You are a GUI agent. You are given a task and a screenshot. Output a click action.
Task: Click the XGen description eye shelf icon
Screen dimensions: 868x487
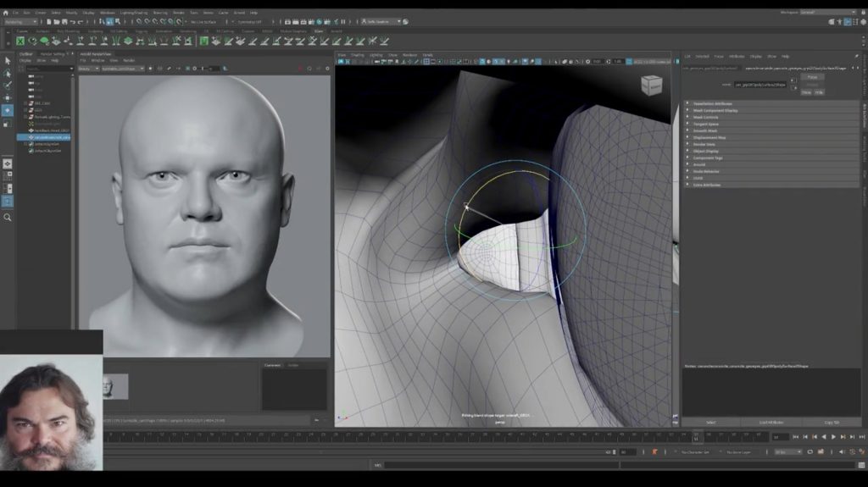coord(33,41)
